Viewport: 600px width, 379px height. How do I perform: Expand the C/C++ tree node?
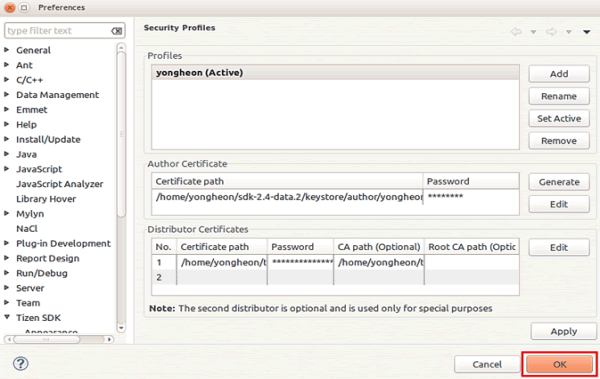click(x=7, y=80)
